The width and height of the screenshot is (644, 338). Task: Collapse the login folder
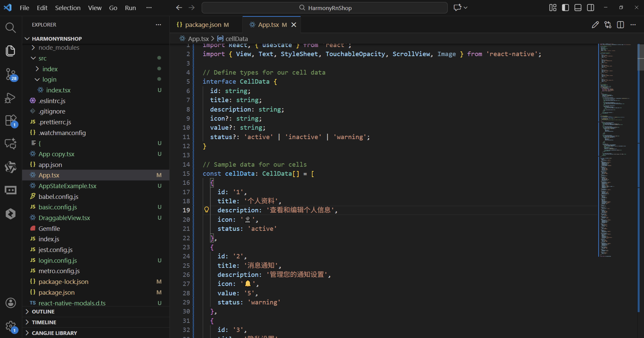coord(49,79)
